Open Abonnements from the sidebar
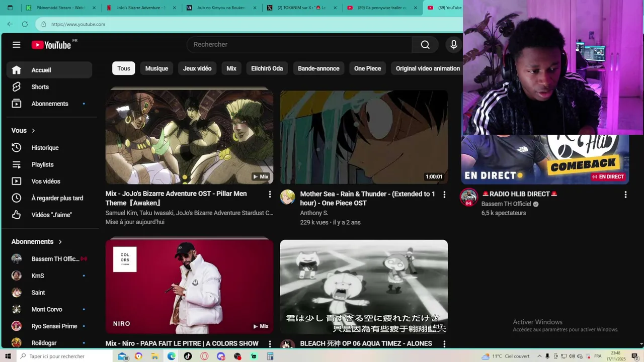The image size is (644, 362). [x=49, y=104]
